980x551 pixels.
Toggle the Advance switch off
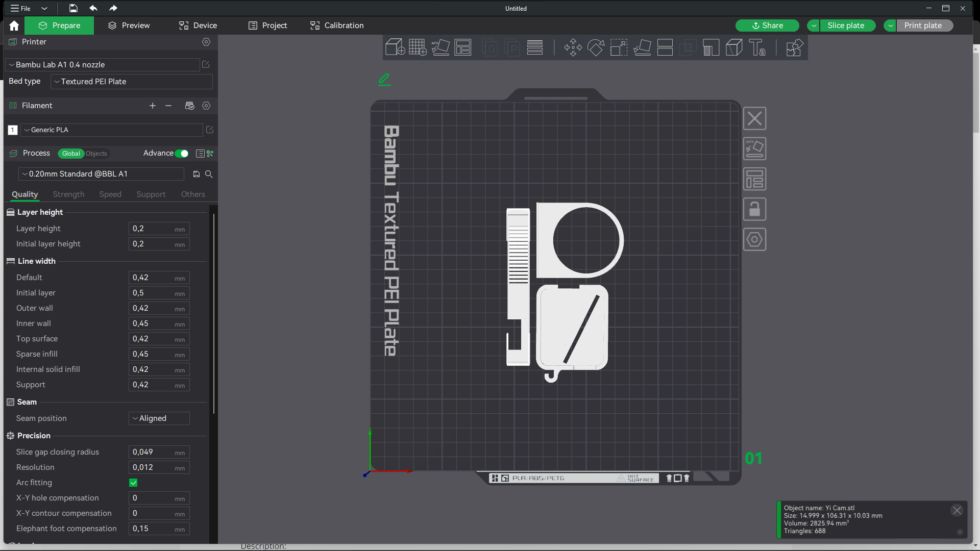pyautogui.click(x=182, y=154)
